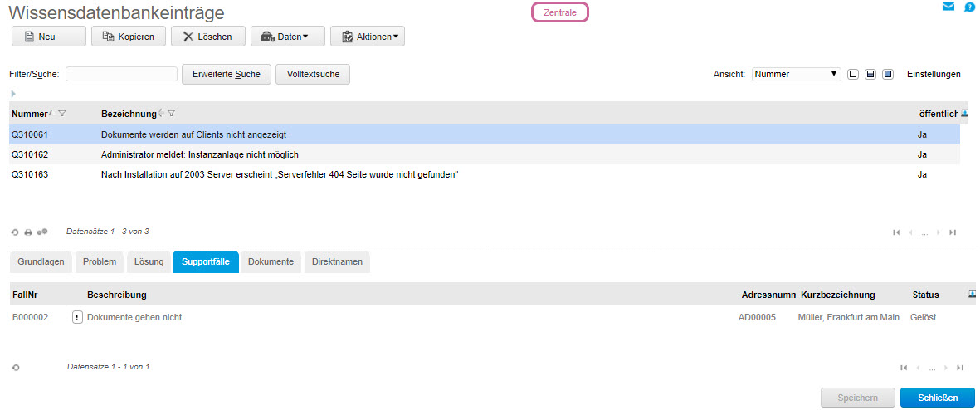Screen dimensions: 980x410
Task: Select row Q310061
Action: [485, 134]
